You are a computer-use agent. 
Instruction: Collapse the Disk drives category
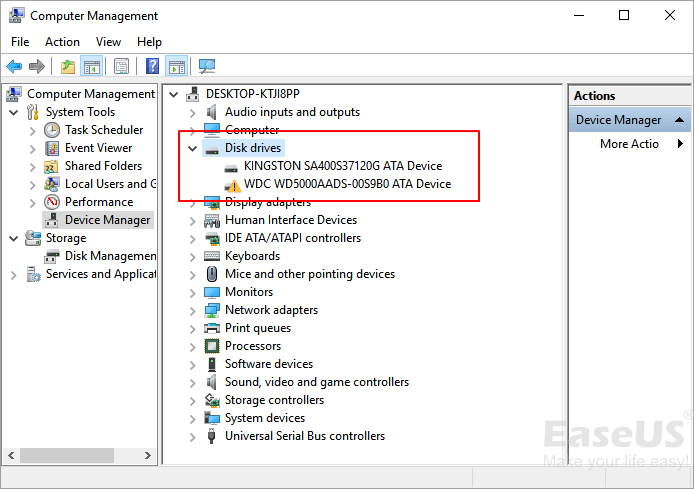click(193, 148)
